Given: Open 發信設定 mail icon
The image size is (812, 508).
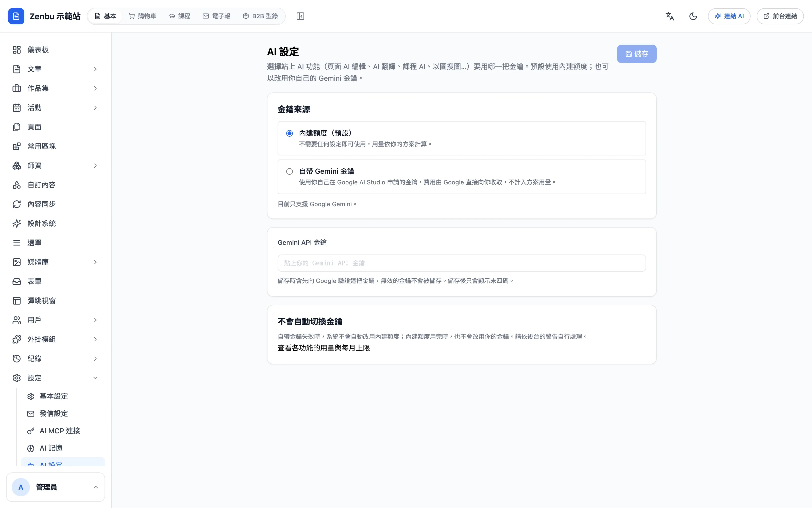Looking at the screenshot, I should (x=31, y=414).
